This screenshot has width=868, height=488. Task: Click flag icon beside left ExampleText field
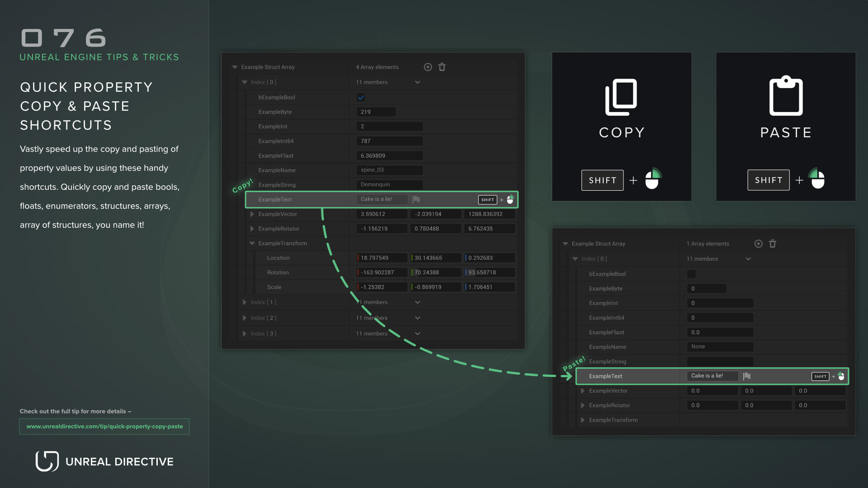pyautogui.click(x=416, y=199)
